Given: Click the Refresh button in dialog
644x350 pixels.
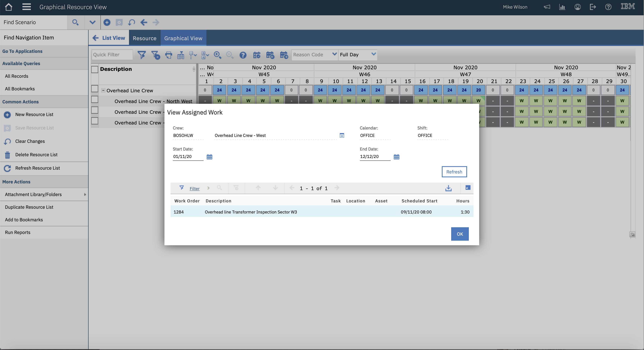Looking at the screenshot, I should [x=454, y=172].
